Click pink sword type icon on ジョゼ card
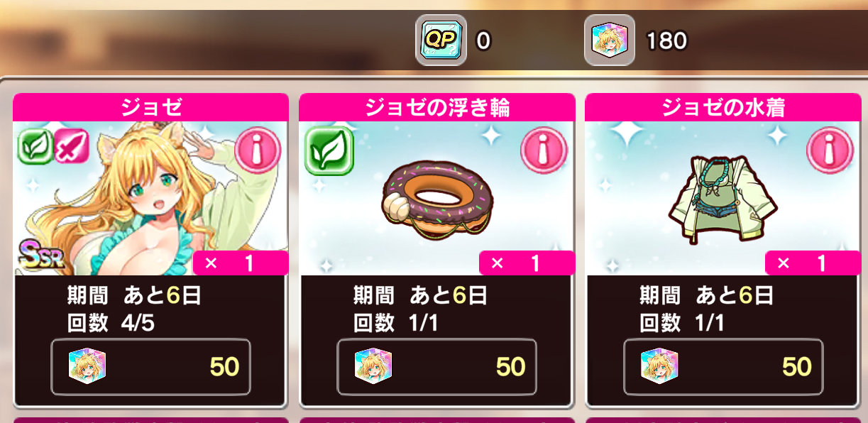The height and width of the screenshot is (423, 868). 70,145
